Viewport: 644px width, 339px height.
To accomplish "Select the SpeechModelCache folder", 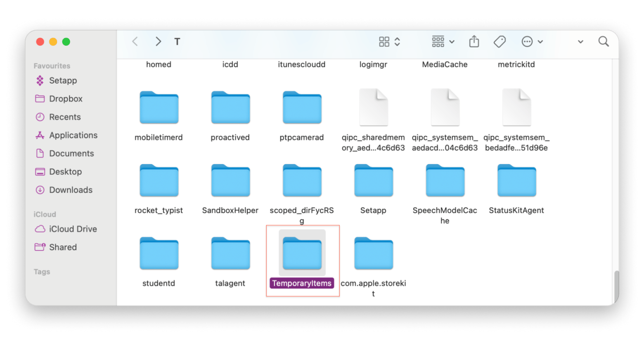I will click(x=445, y=181).
